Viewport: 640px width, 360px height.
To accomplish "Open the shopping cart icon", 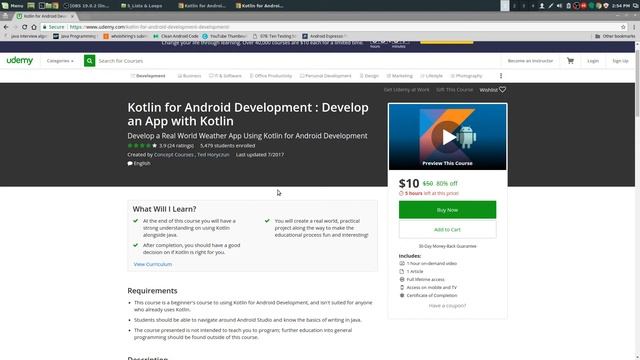I will coord(570,61).
